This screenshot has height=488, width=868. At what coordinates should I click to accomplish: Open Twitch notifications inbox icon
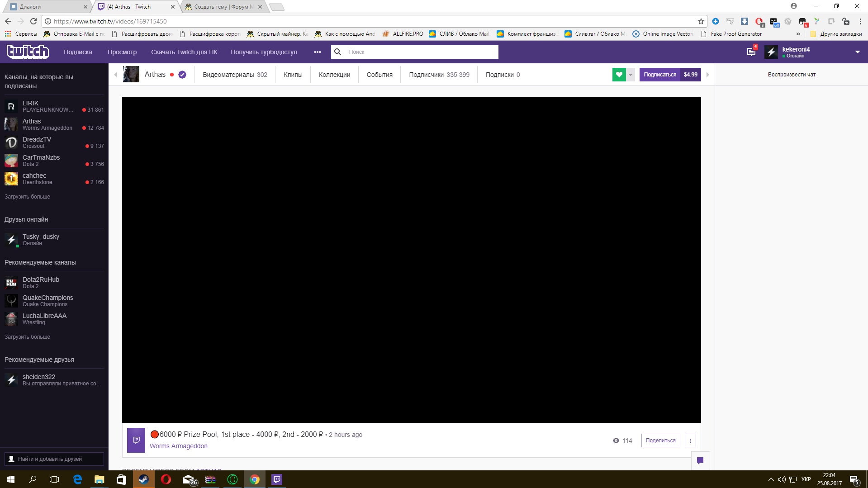click(x=751, y=52)
